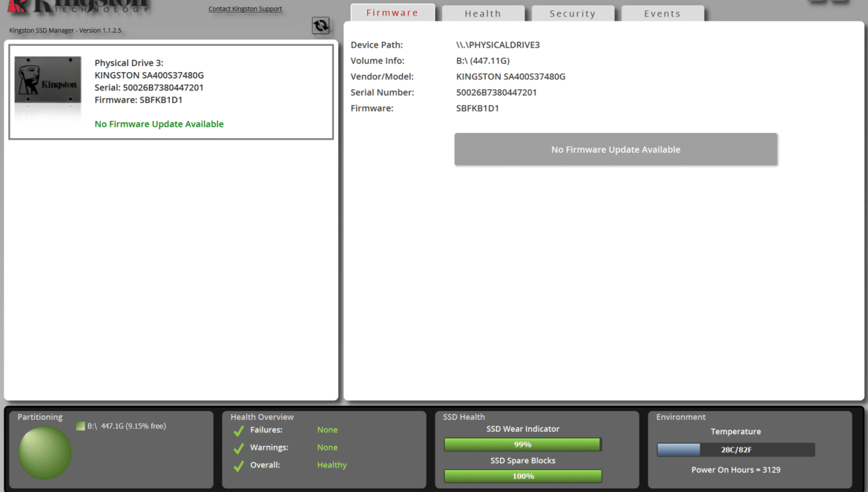This screenshot has height=492, width=868.
Task: Click Kingston SSD Manager version 1.1.2.5 text
Action: tap(65, 30)
